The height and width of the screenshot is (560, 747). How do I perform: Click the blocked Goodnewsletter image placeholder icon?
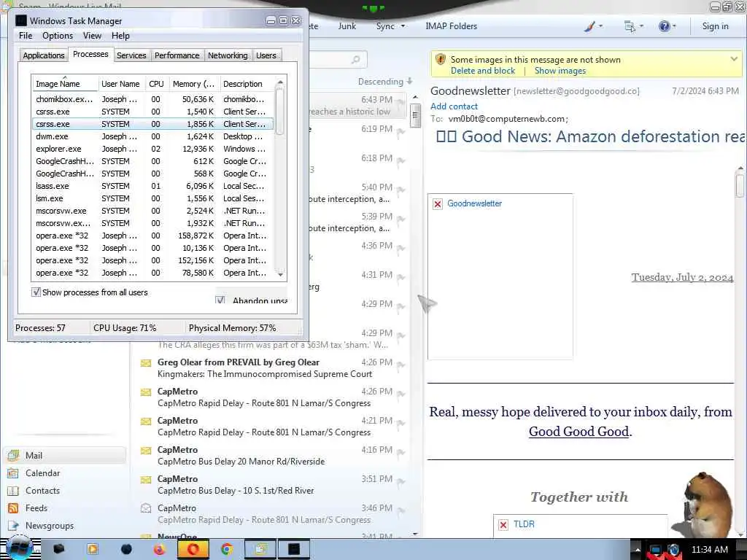click(438, 204)
